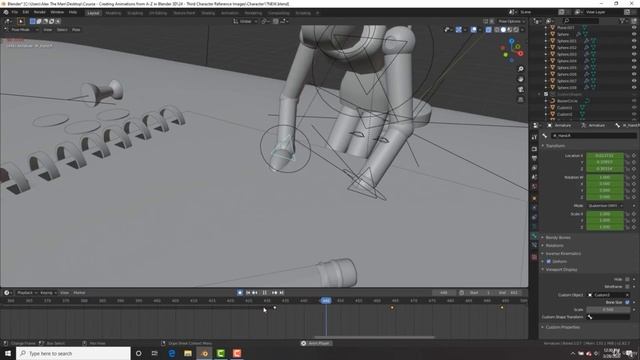This screenshot has width=640, height=360.
Task: Open the File menu
Action: click(x=15, y=12)
